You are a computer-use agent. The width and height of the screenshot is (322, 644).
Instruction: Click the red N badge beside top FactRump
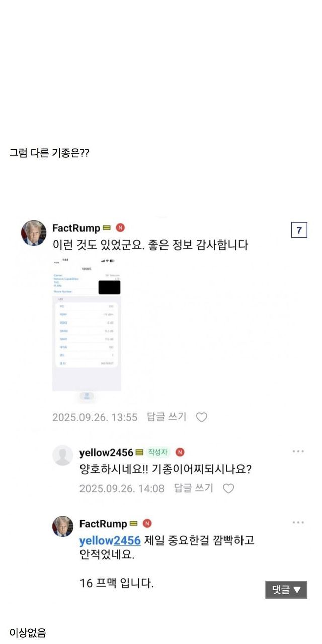click(120, 228)
